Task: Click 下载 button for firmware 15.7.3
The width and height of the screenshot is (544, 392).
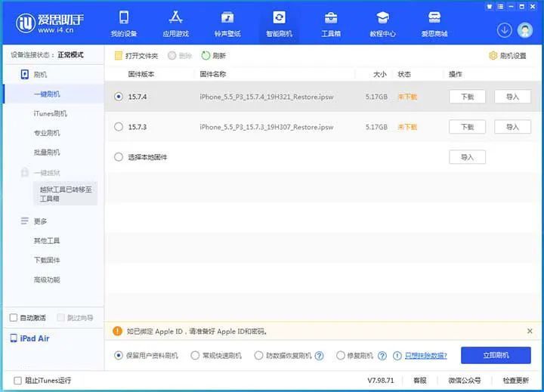Action: (x=467, y=127)
